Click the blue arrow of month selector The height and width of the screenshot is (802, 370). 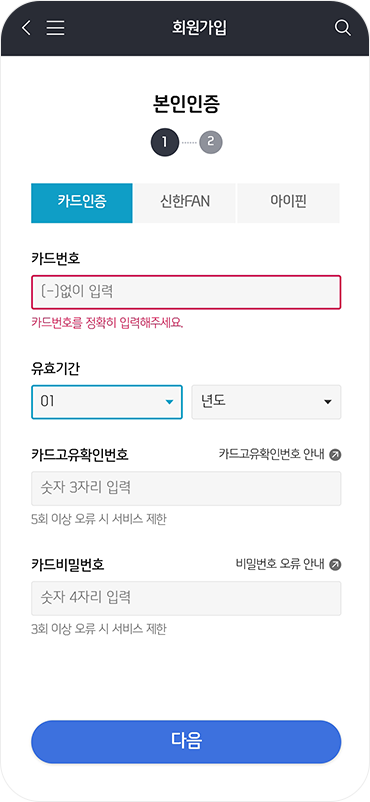click(169, 403)
